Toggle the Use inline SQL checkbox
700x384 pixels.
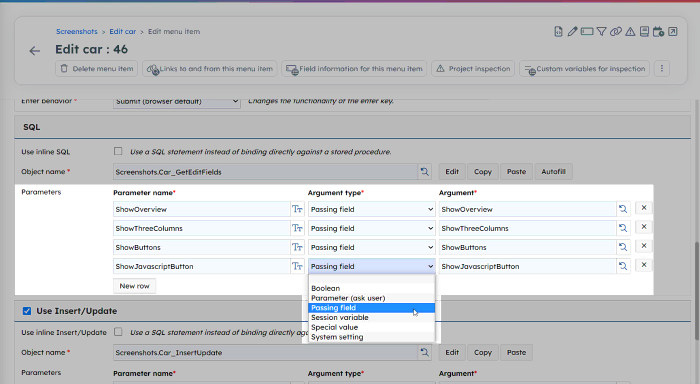[x=118, y=151]
